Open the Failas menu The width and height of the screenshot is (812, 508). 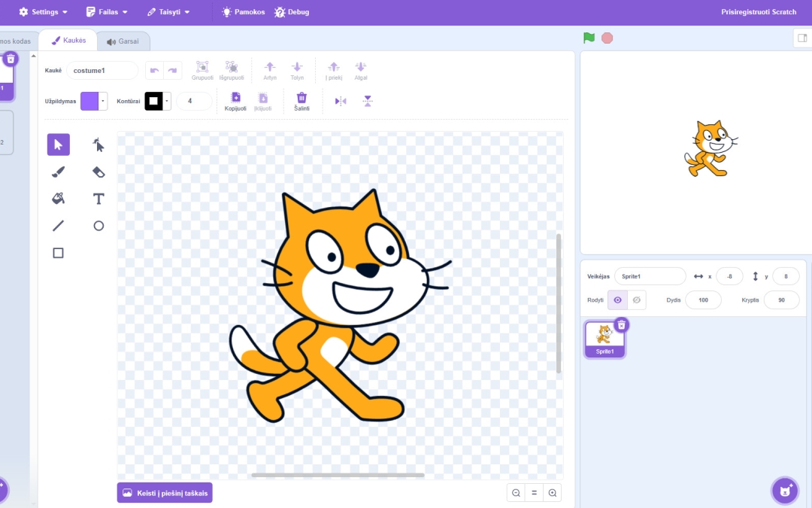107,12
